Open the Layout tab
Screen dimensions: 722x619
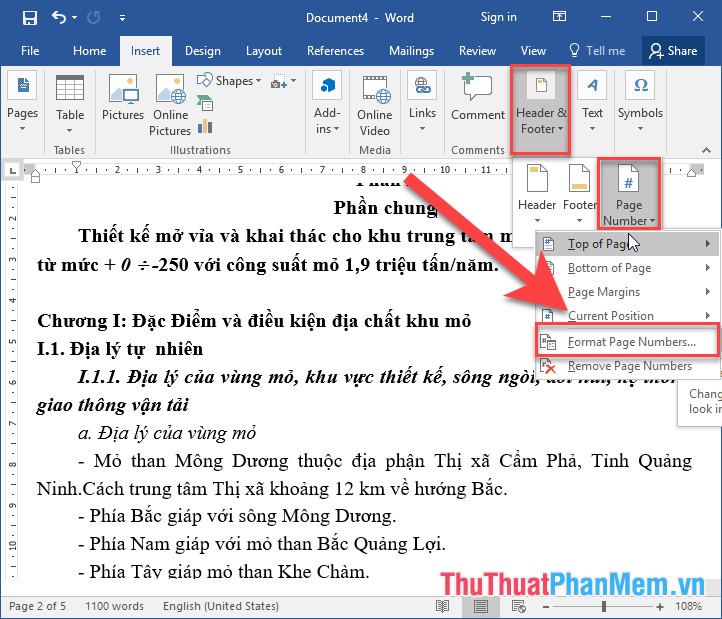point(264,51)
